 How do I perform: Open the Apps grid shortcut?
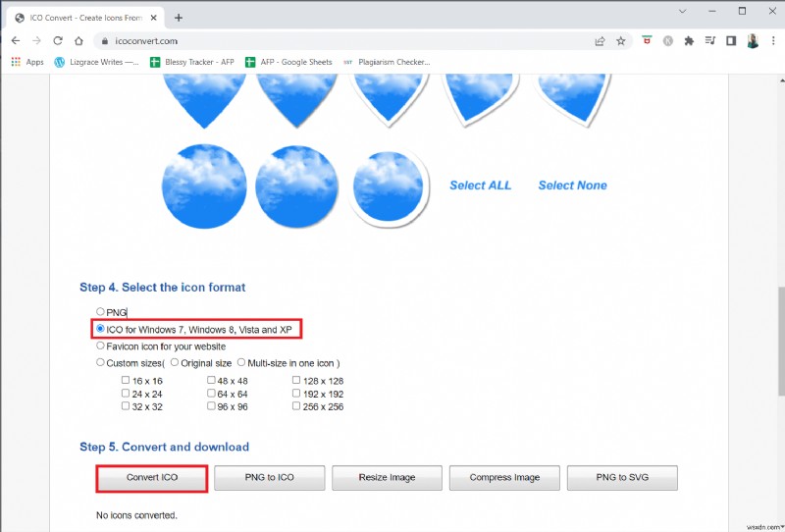pyautogui.click(x=27, y=62)
